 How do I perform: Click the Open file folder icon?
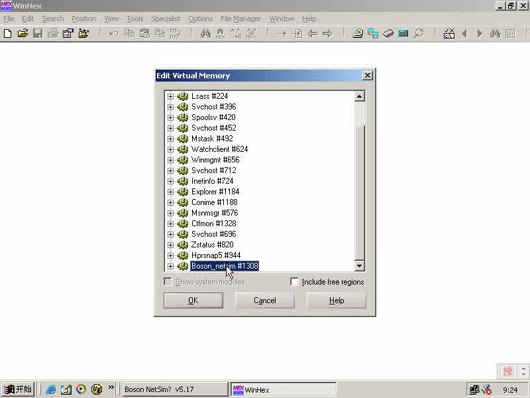[x=23, y=33]
